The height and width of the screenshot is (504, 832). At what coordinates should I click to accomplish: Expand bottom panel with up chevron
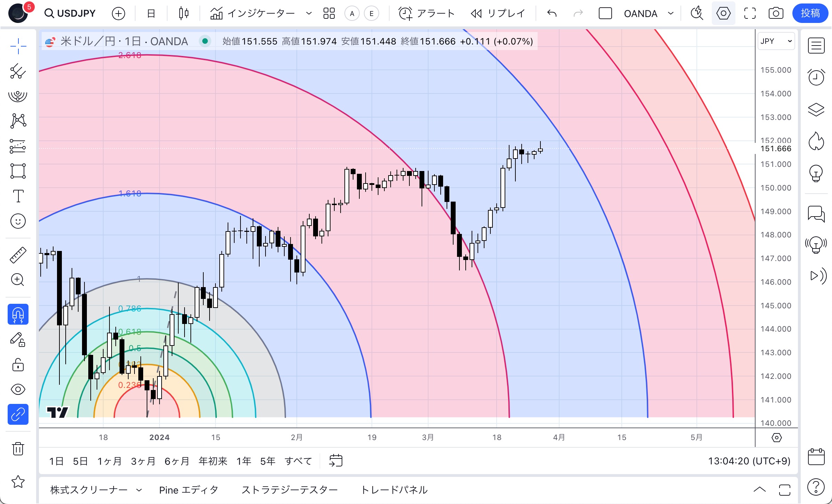click(759, 490)
